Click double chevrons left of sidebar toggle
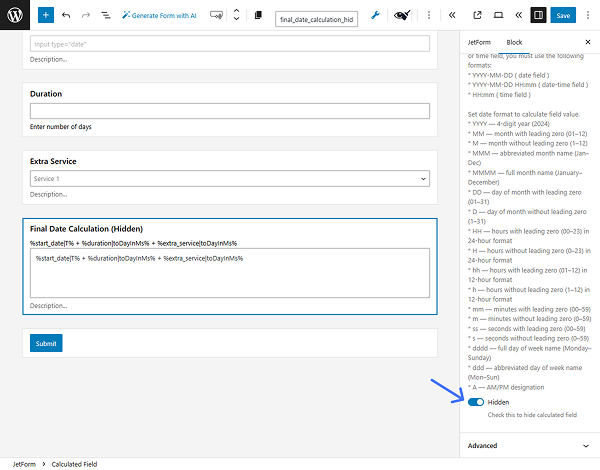 (x=518, y=15)
